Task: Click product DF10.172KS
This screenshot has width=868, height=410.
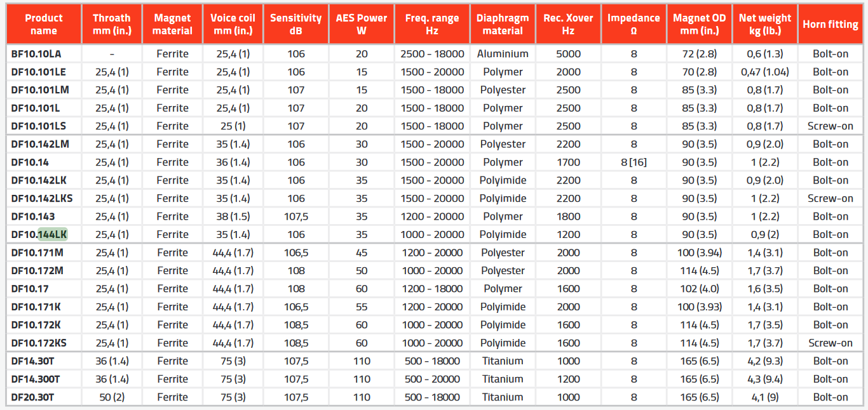Action: (39, 343)
